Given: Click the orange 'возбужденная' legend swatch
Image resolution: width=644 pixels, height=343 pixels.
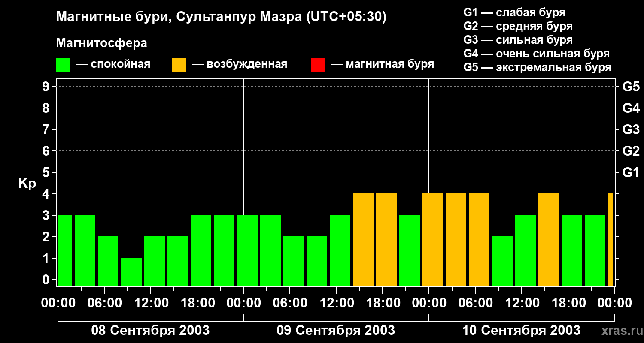Looking at the screenshot, I should pyautogui.click(x=179, y=65).
